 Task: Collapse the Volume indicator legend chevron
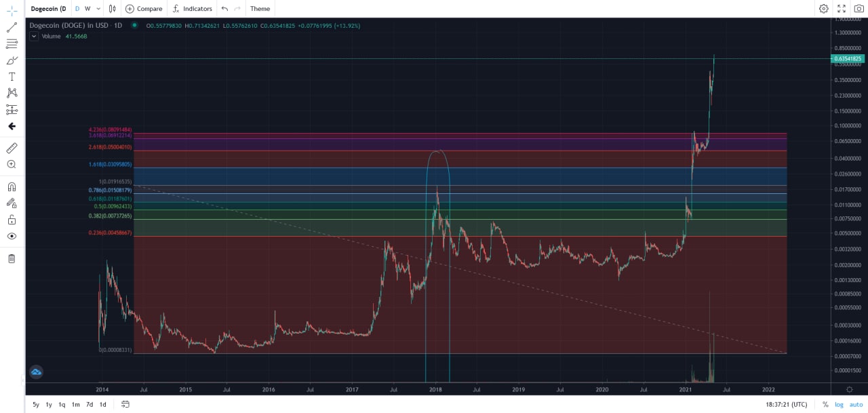tap(34, 36)
